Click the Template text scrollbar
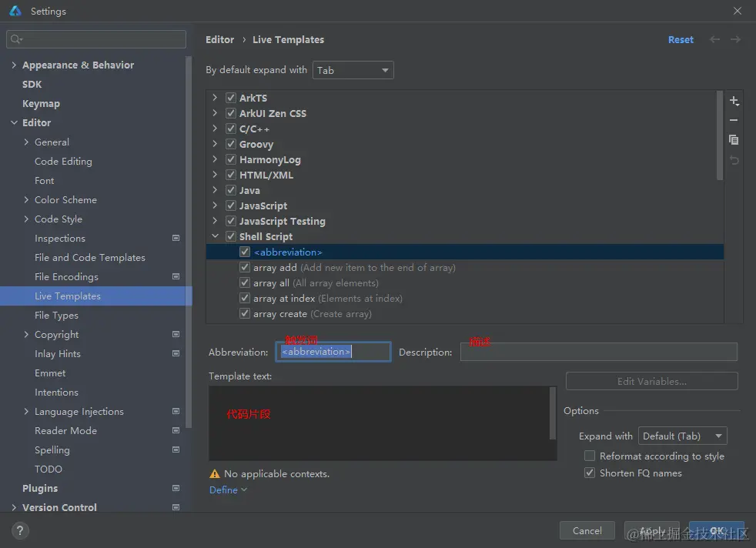This screenshot has width=756, height=548. [x=553, y=413]
